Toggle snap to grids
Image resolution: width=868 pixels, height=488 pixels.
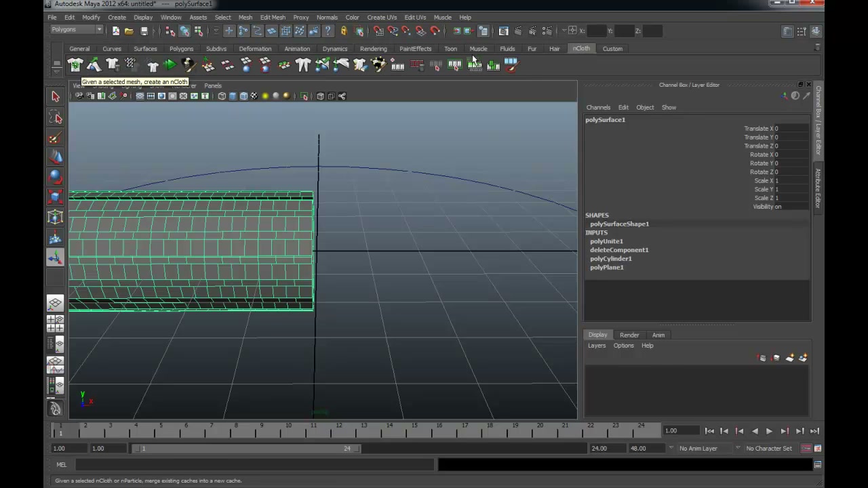point(378,30)
